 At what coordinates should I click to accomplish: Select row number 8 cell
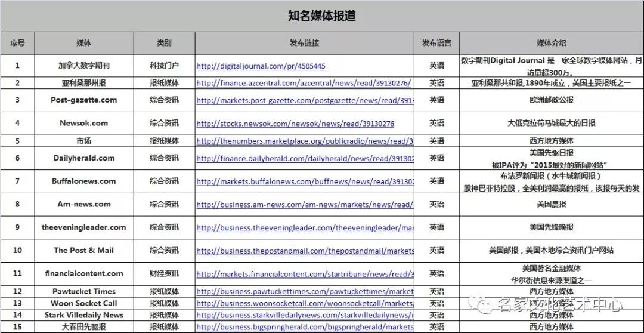pos(17,204)
